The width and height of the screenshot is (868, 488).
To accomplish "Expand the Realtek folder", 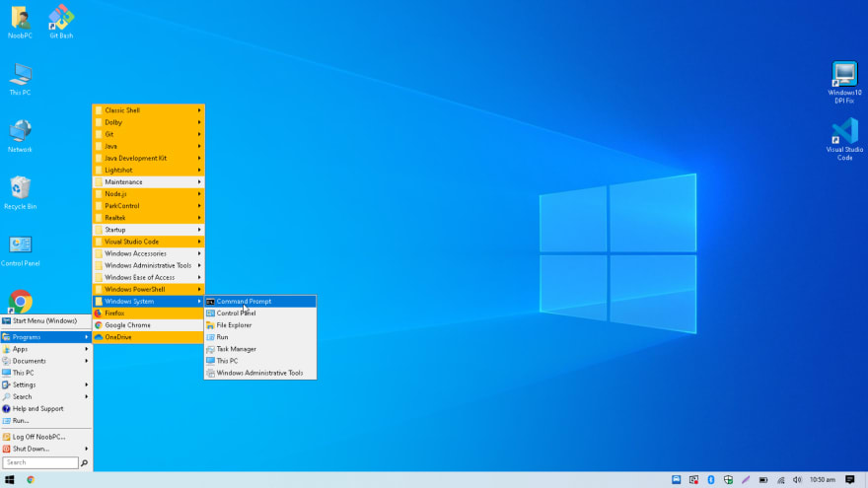I will 148,218.
